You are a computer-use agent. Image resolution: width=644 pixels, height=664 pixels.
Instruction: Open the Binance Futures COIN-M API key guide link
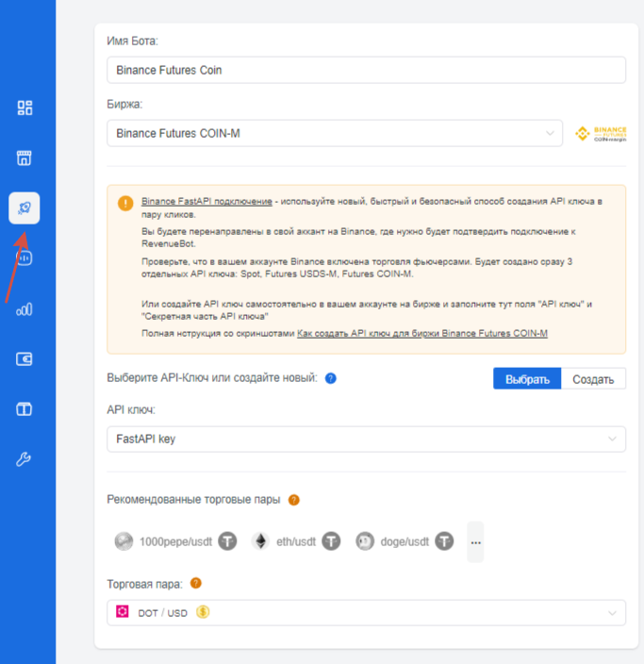422,334
